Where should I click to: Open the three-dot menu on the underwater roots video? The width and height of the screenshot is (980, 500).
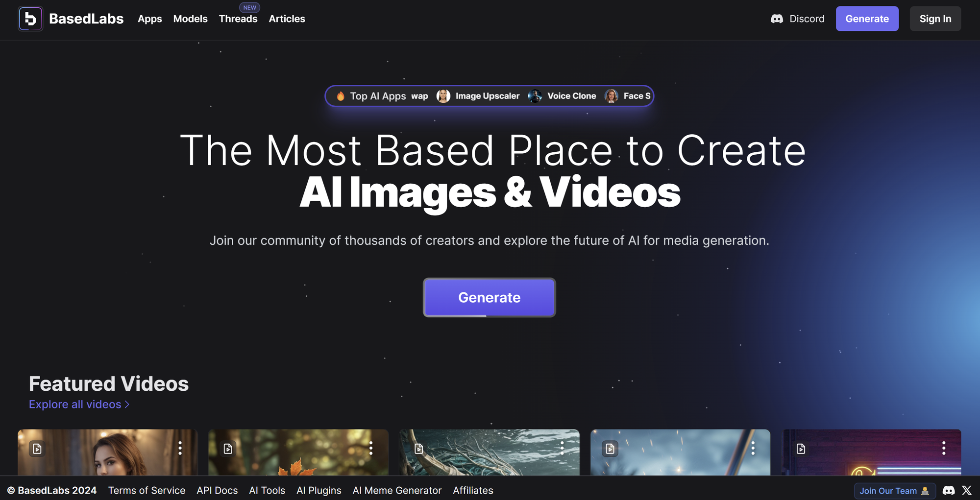click(x=562, y=448)
